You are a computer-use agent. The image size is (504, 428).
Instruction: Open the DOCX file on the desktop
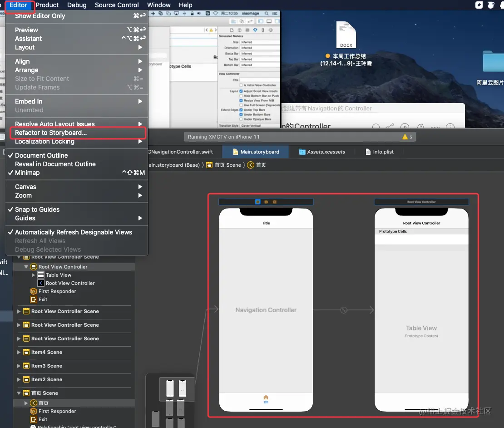pos(346,35)
